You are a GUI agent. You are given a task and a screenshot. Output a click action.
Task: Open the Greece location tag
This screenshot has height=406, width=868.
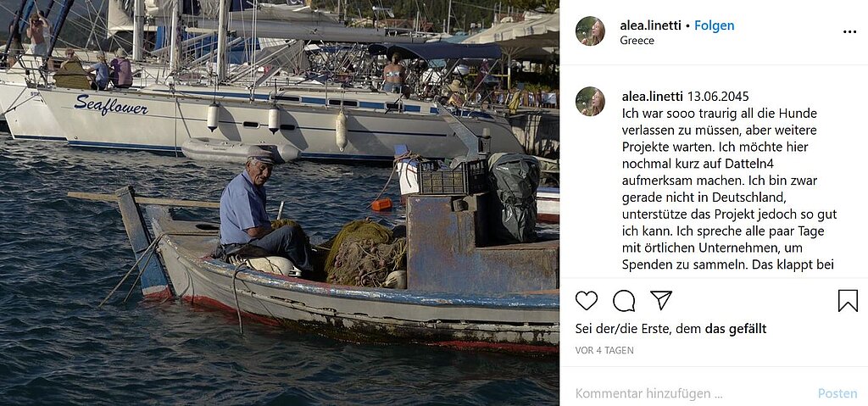pos(637,41)
